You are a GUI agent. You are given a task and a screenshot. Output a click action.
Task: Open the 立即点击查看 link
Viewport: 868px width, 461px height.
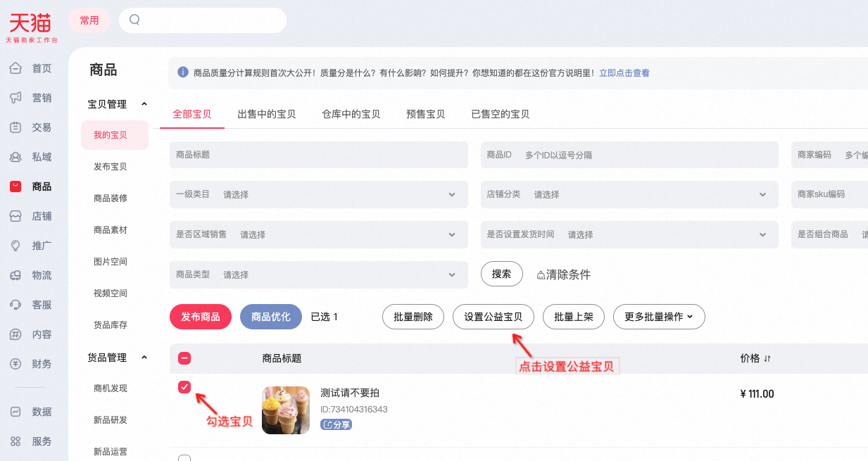(x=624, y=72)
